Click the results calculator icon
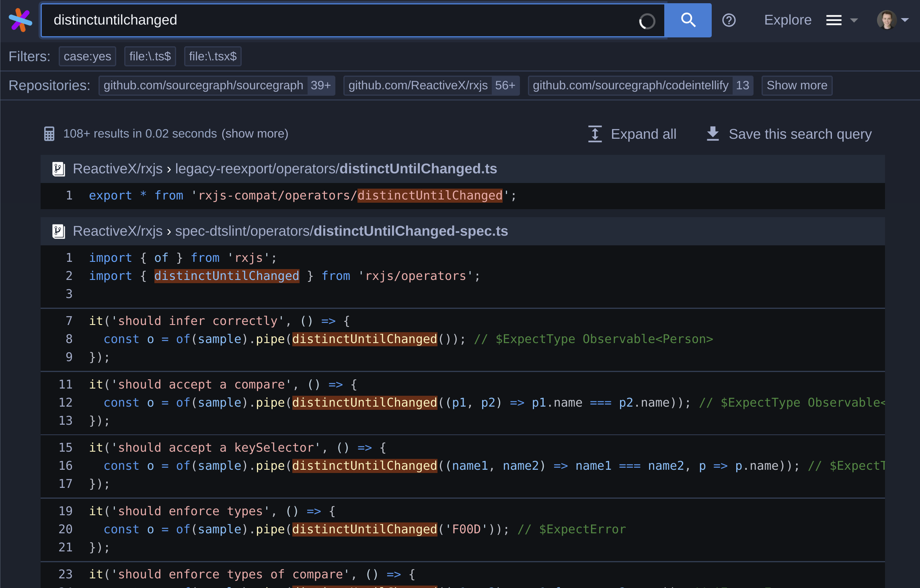The image size is (920, 588). [x=49, y=134]
